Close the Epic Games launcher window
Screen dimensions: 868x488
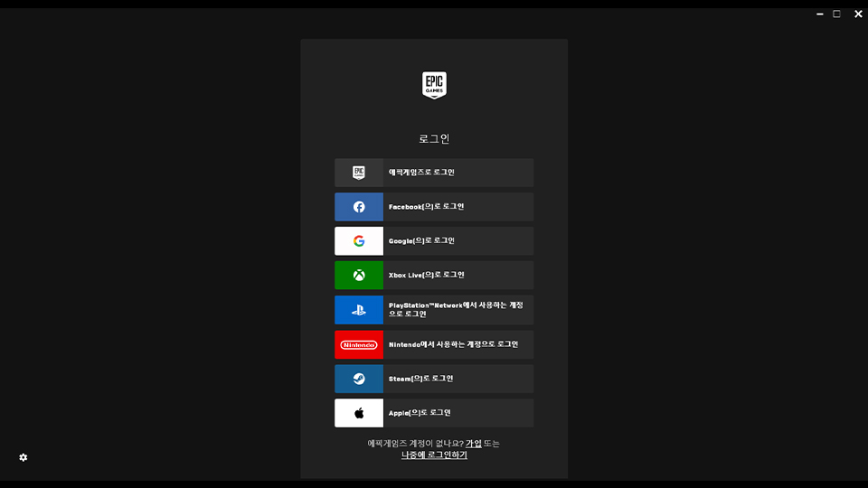click(x=858, y=14)
